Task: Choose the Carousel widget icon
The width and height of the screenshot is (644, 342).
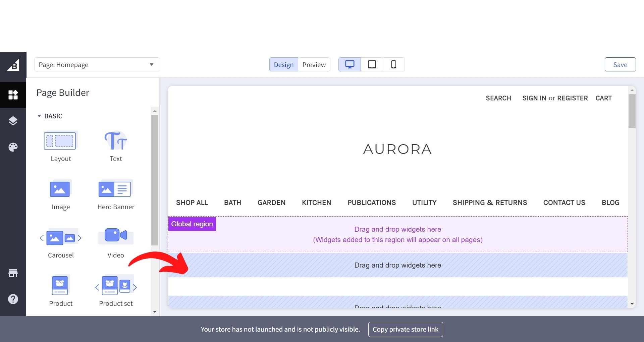Action: point(61,238)
